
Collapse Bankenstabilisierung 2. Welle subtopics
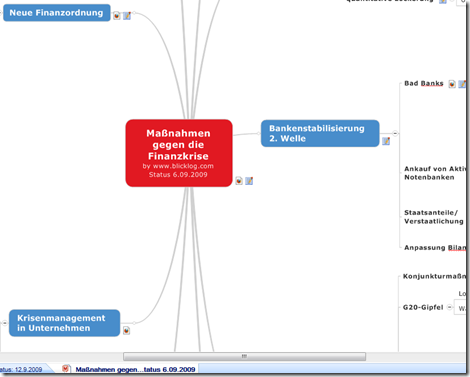tap(395, 133)
